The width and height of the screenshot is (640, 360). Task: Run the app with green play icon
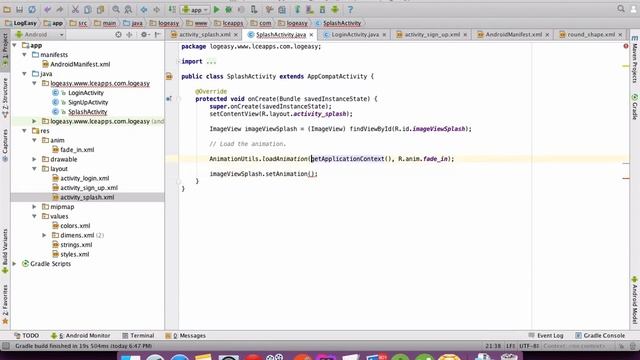point(217,9)
